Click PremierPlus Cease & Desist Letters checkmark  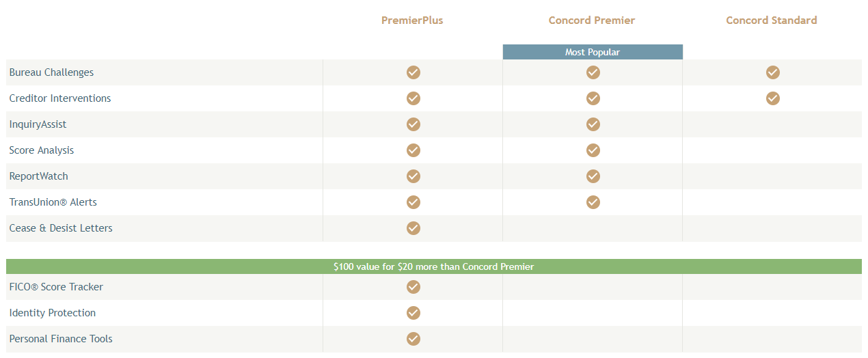[x=413, y=228]
